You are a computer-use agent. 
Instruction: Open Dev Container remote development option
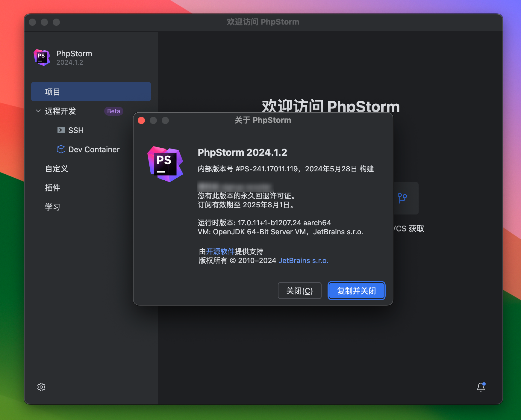coord(94,149)
